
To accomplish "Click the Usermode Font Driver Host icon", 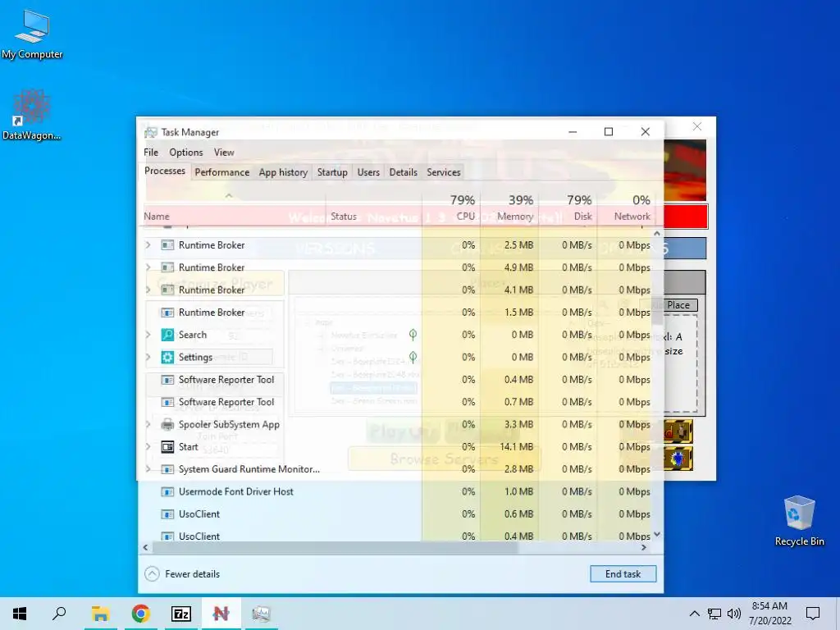I will (167, 492).
